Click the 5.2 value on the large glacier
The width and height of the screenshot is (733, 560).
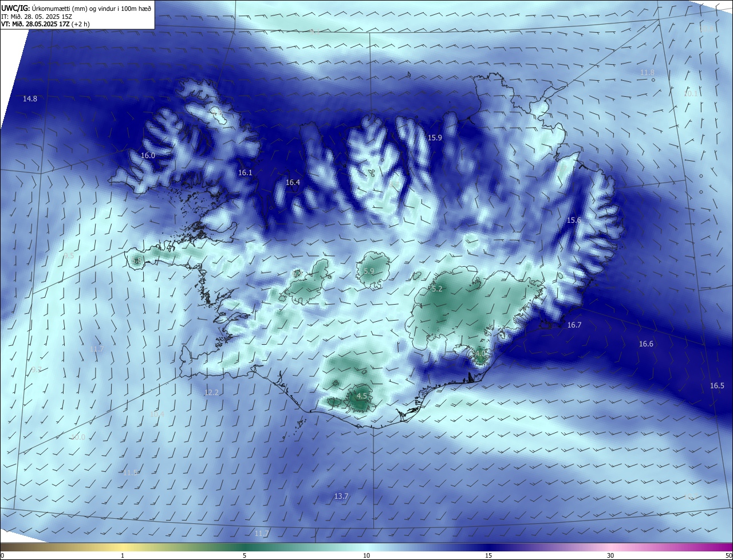click(437, 290)
